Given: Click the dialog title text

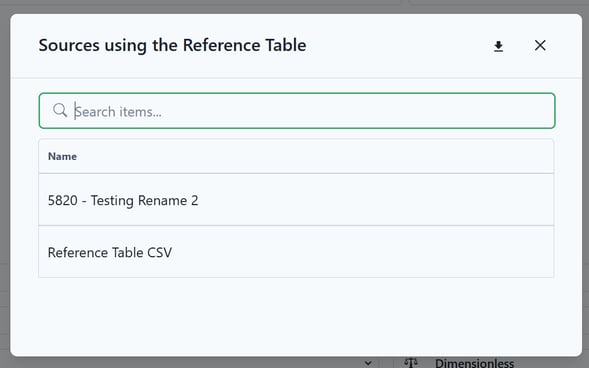Looking at the screenshot, I should [172, 45].
